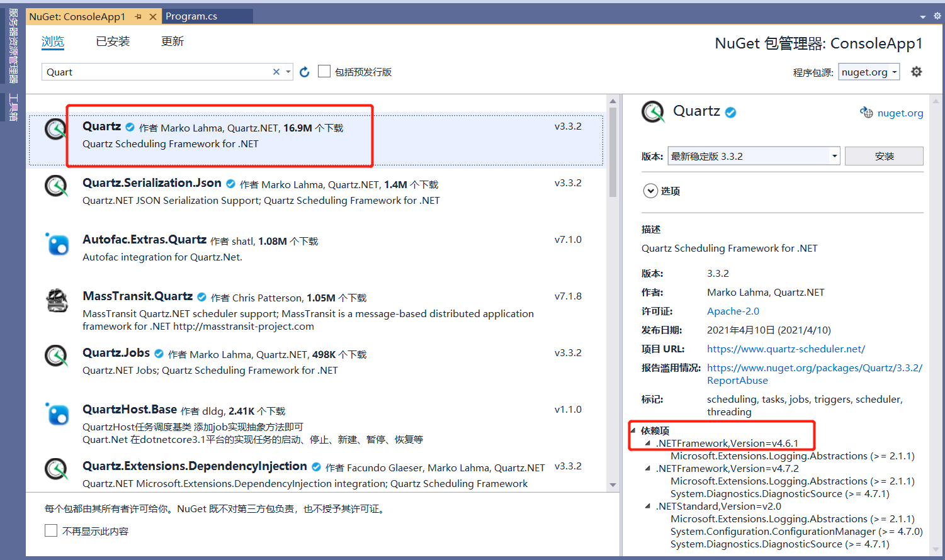Switch to the Installed tab
This screenshot has height=560, width=945.
[x=113, y=42]
